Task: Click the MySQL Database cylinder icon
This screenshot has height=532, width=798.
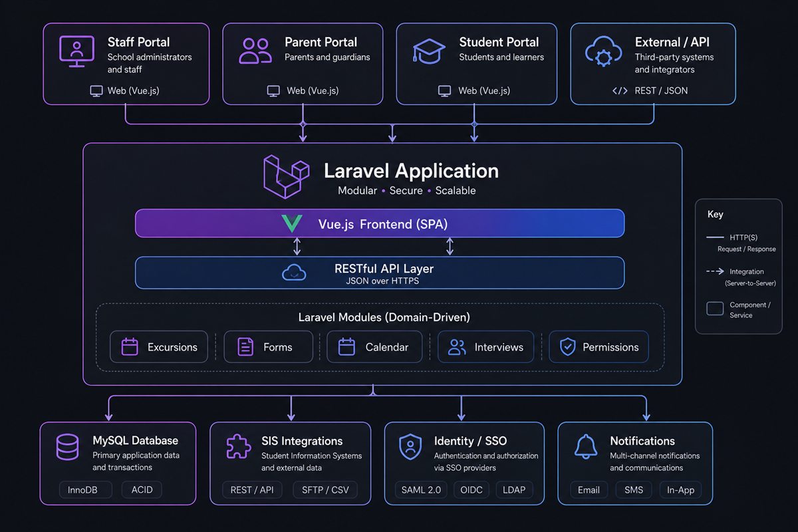Action: (67, 447)
